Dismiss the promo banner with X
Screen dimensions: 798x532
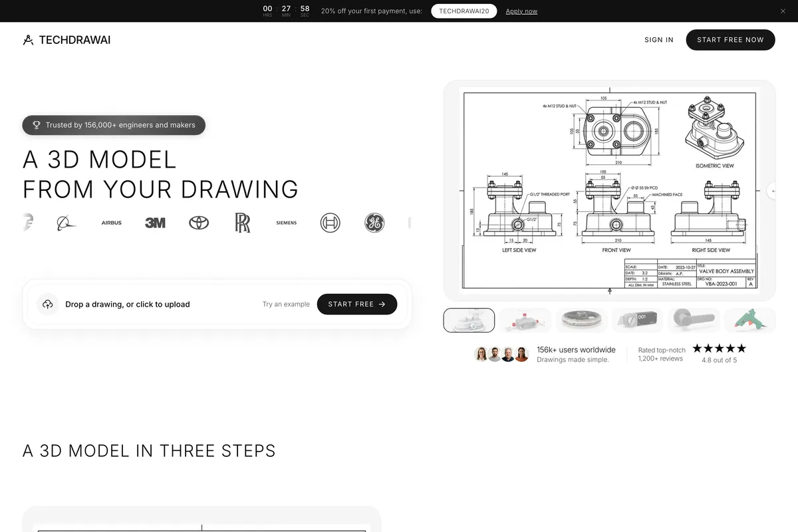pyautogui.click(x=783, y=11)
